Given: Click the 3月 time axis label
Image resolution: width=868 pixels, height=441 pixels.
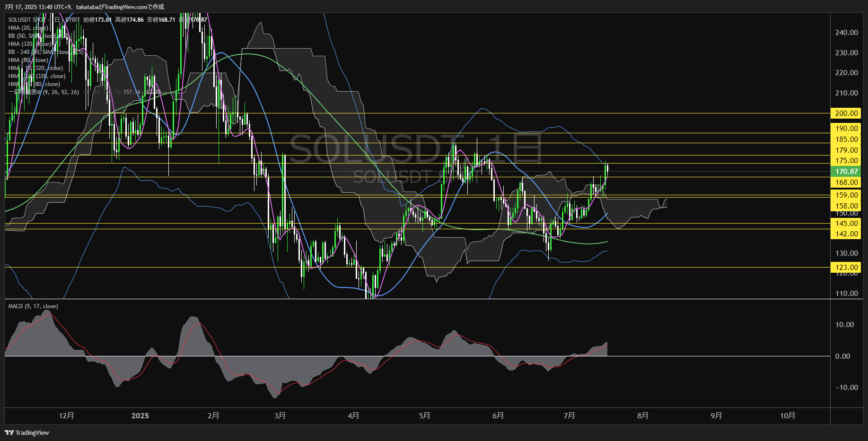Looking at the screenshot, I should pyautogui.click(x=280, y=416).
